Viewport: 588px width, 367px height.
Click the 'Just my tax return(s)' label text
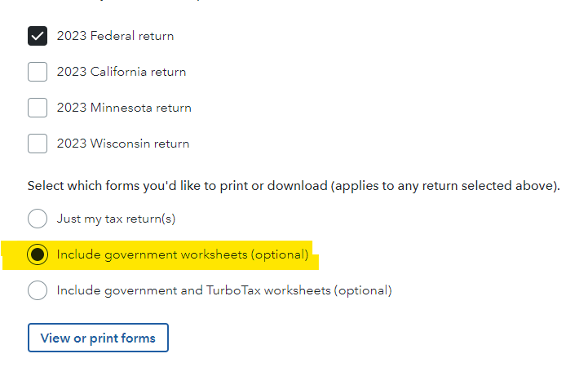point(116,219)
